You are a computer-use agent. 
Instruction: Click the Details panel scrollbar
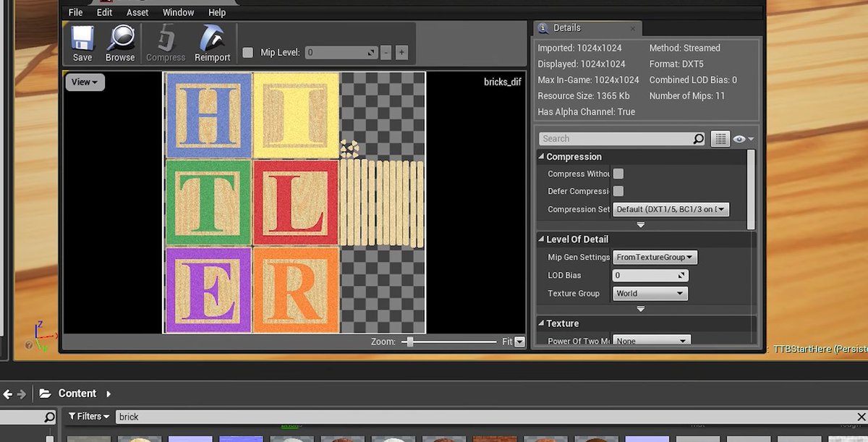pyautogui.click(x=751, y=190)
